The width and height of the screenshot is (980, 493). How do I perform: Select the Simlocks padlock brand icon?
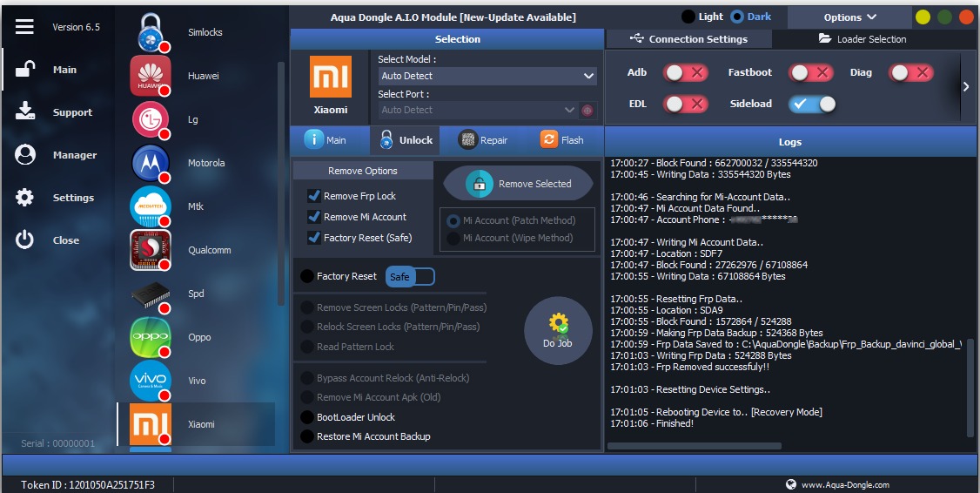pyautogui.click(x=151, y=32)
